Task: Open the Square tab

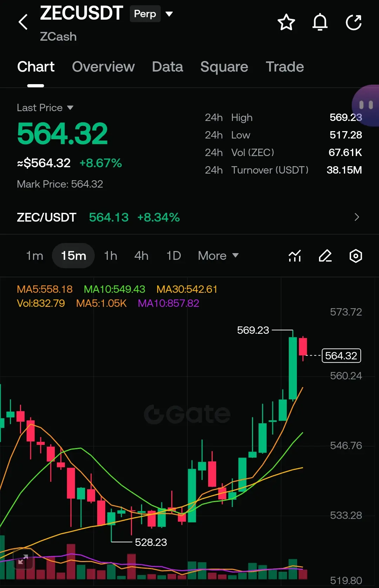Action: coord(224,67)
